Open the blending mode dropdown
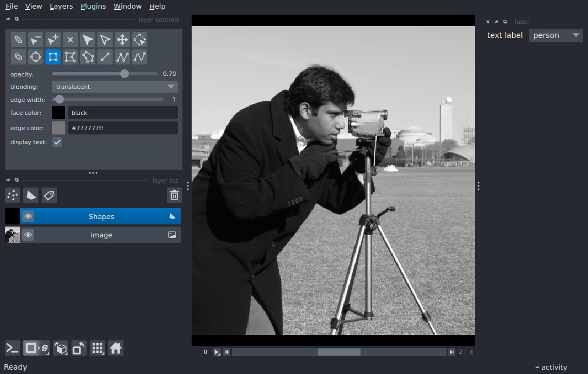Screen dimensions: 588x374 coord(115,87)
